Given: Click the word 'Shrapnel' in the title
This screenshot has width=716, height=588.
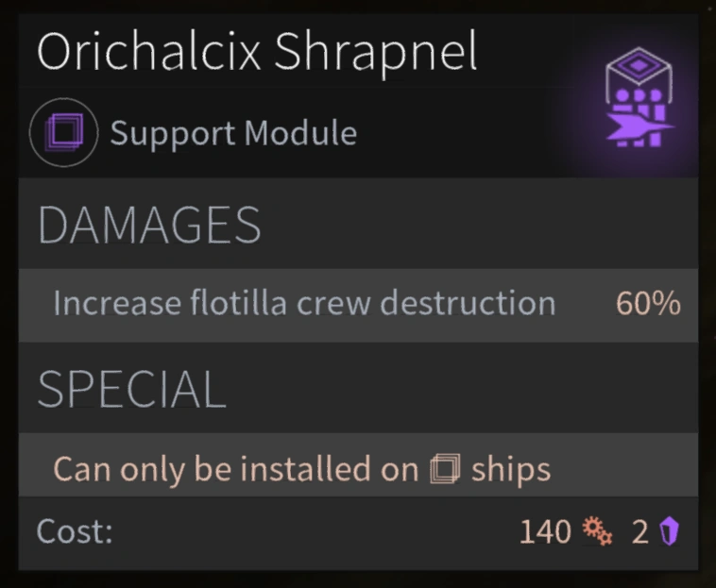Looking at the screenshot, I should point(375,54).
